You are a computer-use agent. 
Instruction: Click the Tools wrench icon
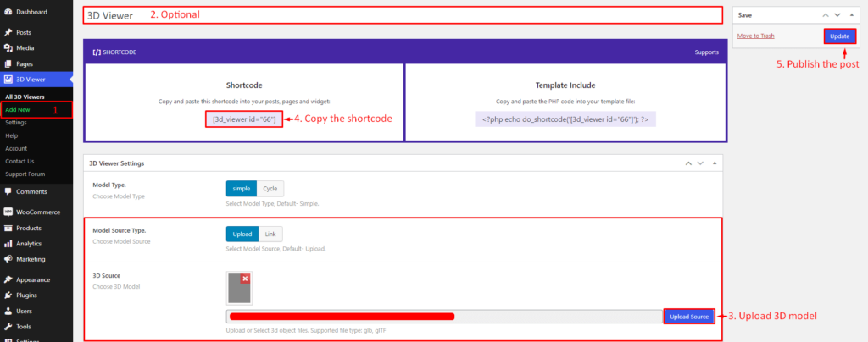8,327
